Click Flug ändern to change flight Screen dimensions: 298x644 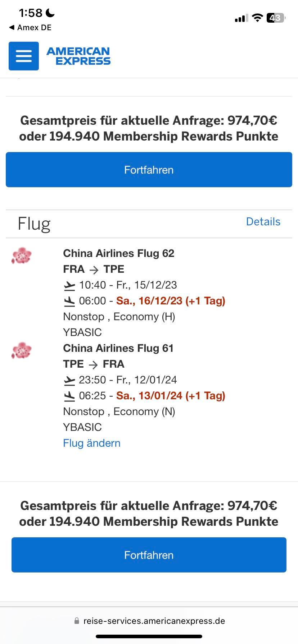pos(92,443)
